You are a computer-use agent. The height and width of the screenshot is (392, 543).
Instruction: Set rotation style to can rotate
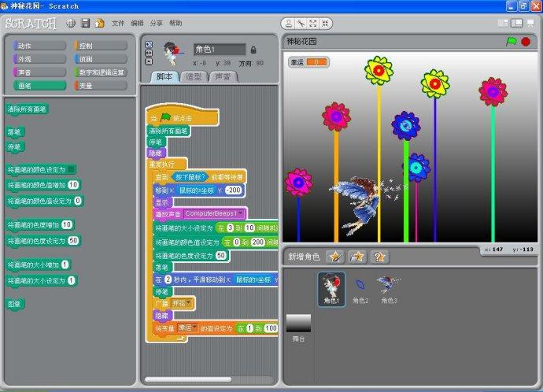point(149,44)
